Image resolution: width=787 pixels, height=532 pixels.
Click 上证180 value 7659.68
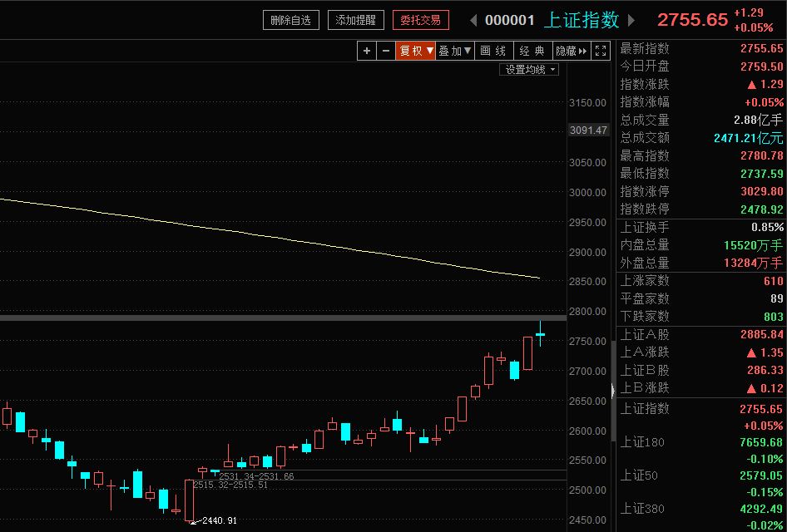coord(762,442)
